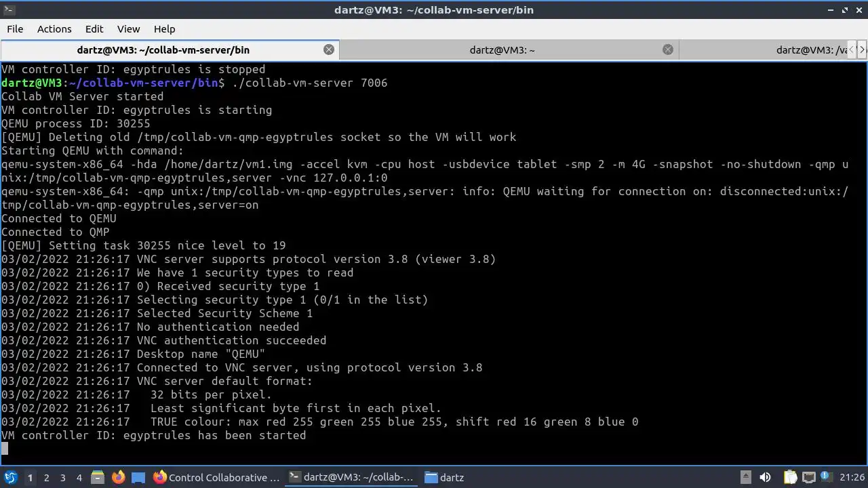Click the 'Selected Security Scheme 1' line
This screenshot has height=488, width=868.
click(157, 313)
